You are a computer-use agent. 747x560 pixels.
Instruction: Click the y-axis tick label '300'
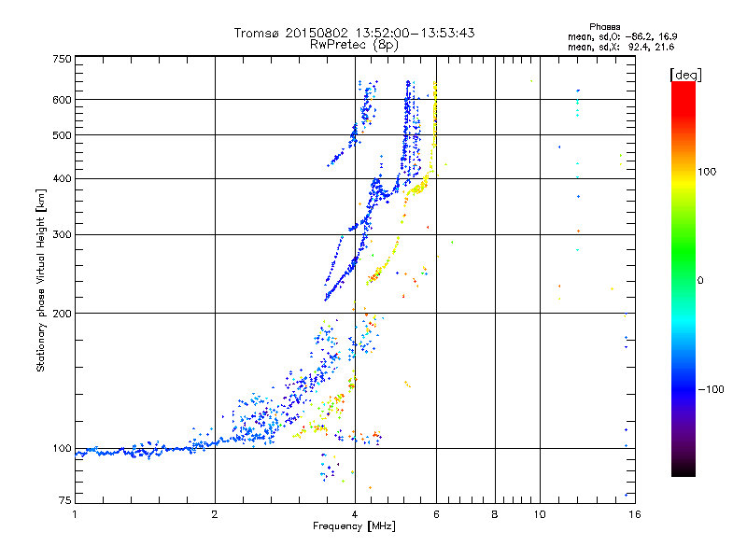click(62, 235)
